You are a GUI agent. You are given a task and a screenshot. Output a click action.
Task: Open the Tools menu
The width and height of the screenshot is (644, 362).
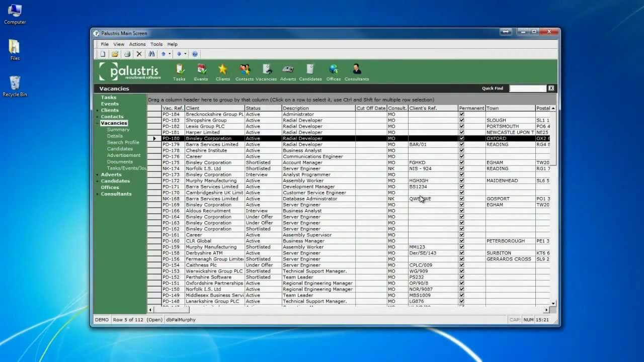pyautogui.click(x=156, y=44)
